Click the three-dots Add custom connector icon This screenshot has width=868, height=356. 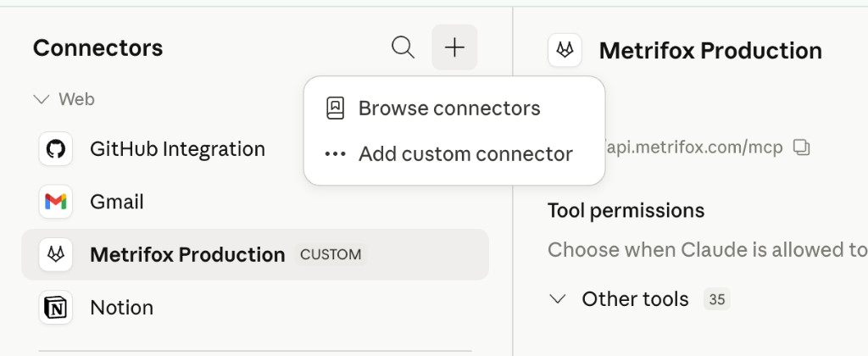tap(335, 154)
